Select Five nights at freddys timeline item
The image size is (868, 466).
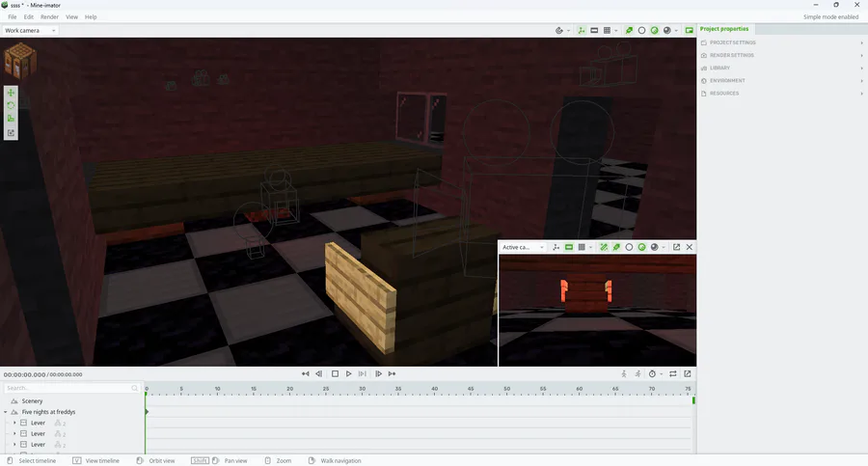click(48, 412)
